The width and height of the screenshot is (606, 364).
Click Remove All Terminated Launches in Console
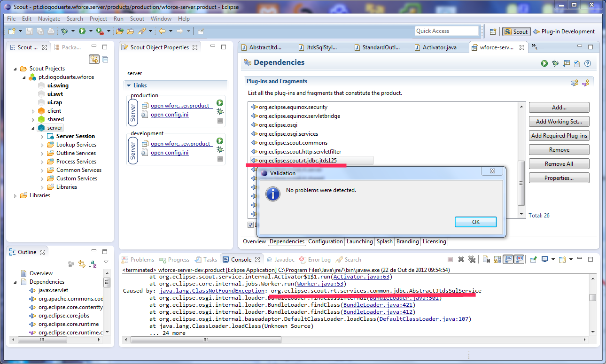coord(472,259)
